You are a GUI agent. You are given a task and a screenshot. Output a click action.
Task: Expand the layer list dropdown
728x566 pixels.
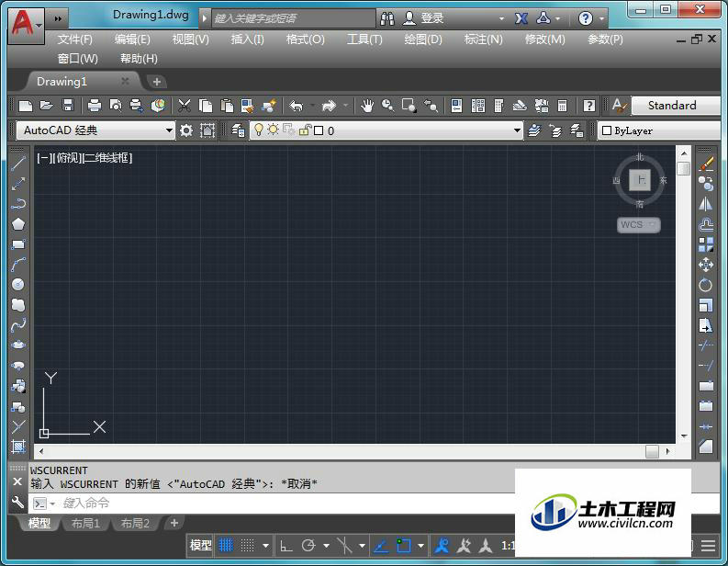point(517,130)
